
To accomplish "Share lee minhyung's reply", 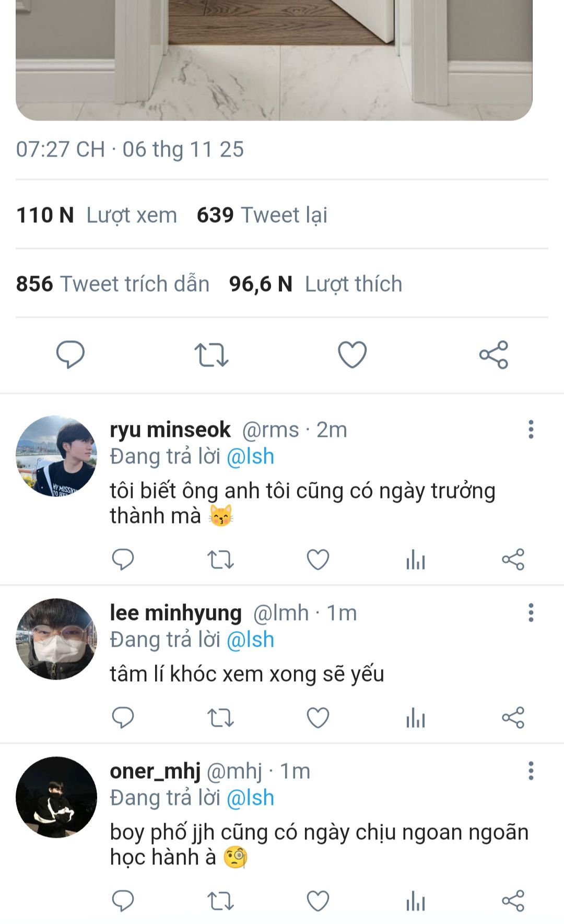I will (513, 718).
